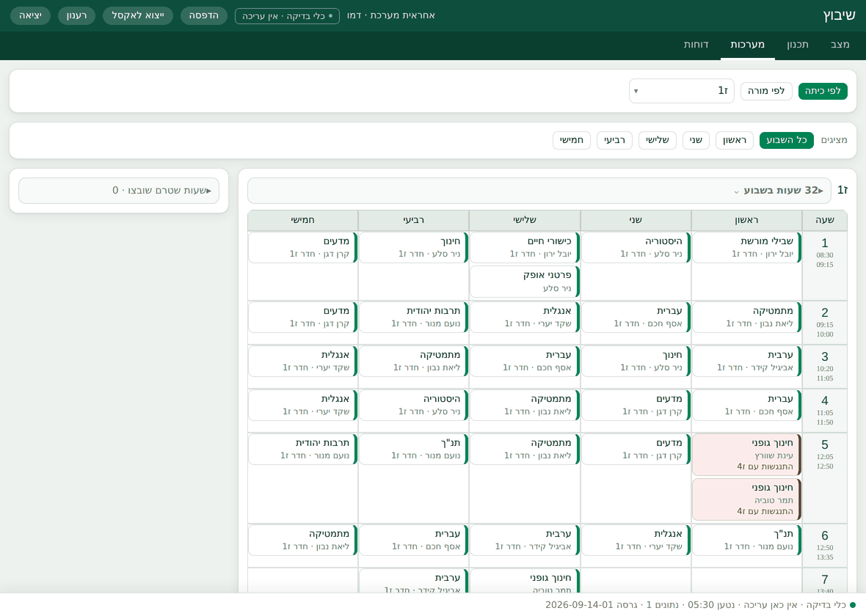
Task: Click the כלי בדיקה · אין עריכה badge
Action: coord(287,16)
